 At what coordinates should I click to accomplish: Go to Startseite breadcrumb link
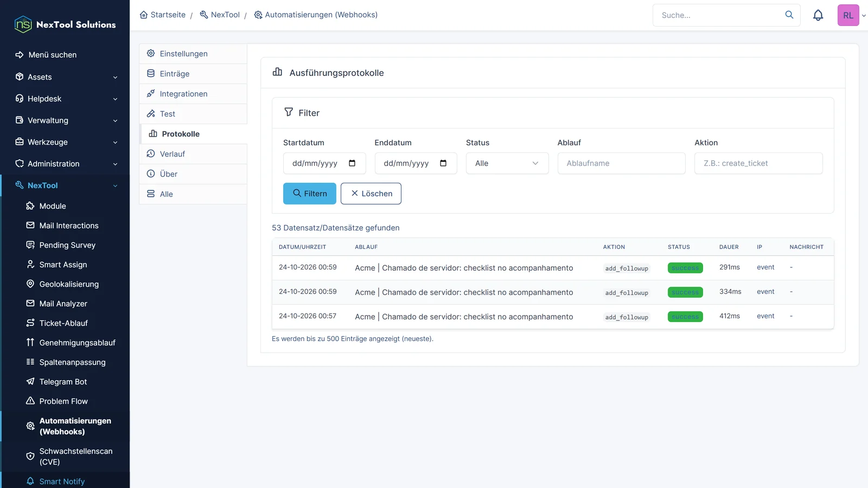[163, 15]
